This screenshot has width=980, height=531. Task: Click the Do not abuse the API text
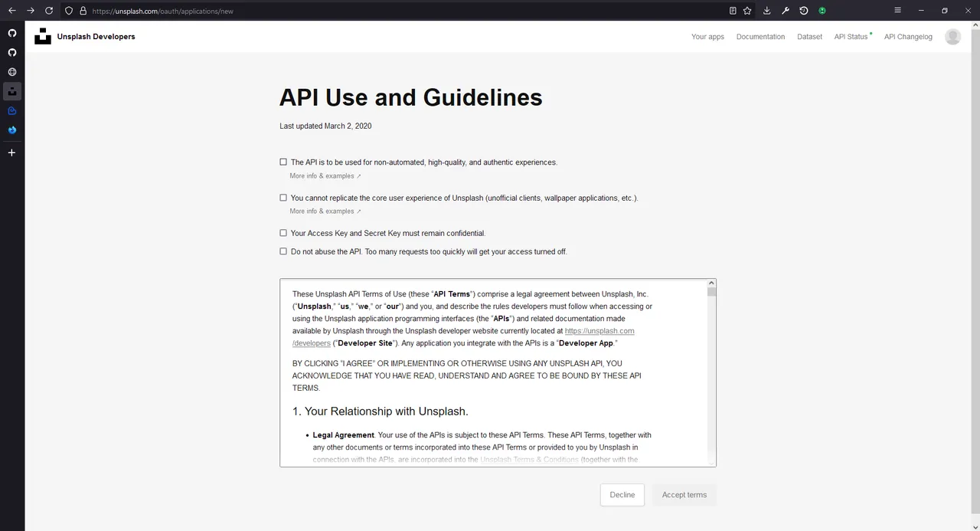(x=430, y=251)
